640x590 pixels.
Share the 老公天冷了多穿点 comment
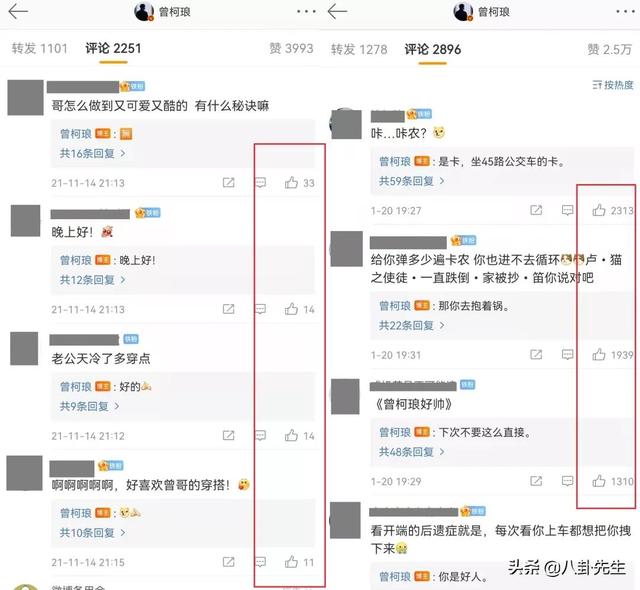point(229,435)
